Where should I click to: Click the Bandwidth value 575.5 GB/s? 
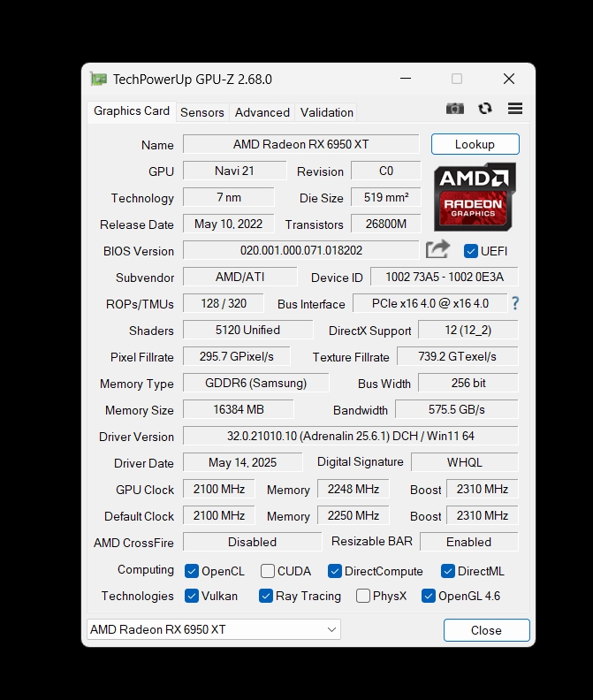pyautogui.click(x=457, y=409)
